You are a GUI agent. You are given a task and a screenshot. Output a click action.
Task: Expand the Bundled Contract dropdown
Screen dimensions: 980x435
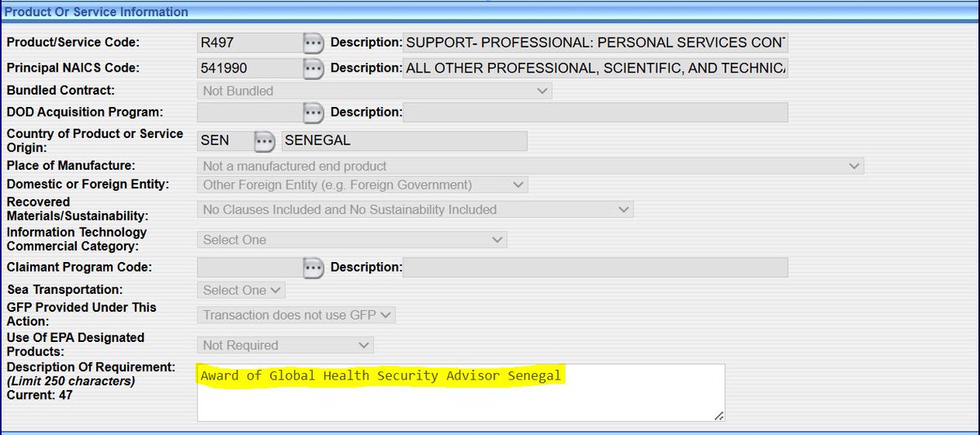[x=374, y=91]
